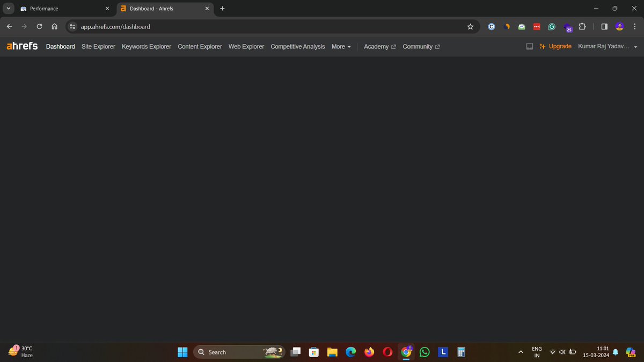The width and height of the screenshot is (644, 362).
Task: Open the Extensions puzzle menu
Action: [x=582, y=26]
